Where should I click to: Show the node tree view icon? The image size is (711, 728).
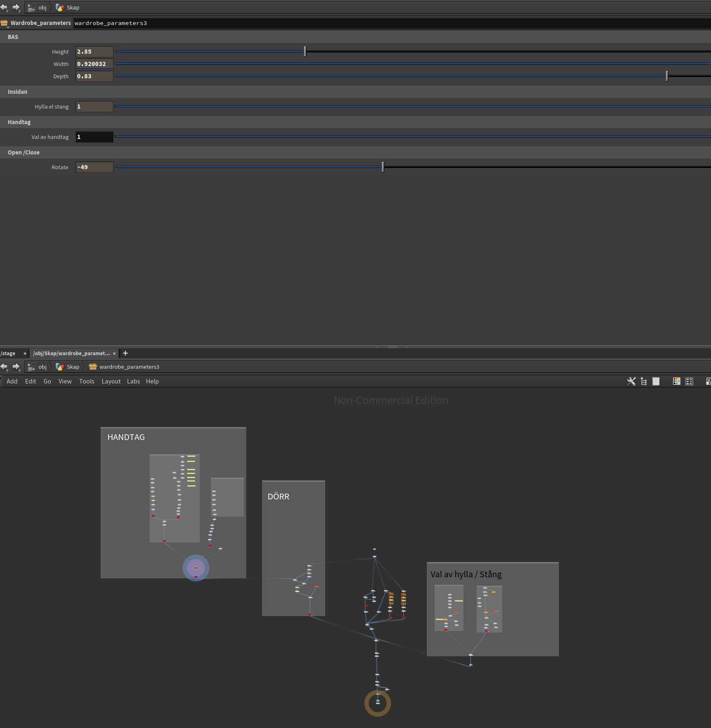point(644,381)
